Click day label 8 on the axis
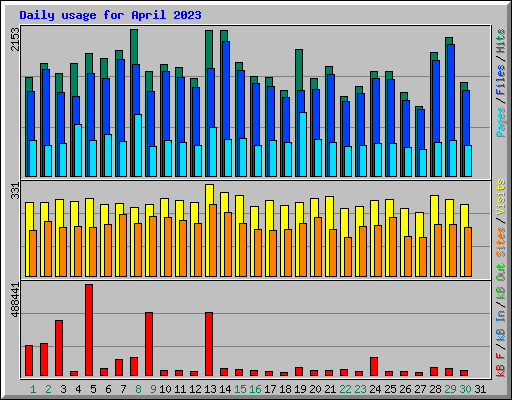Screen dimensions: 512x400 tap(138, 389)
